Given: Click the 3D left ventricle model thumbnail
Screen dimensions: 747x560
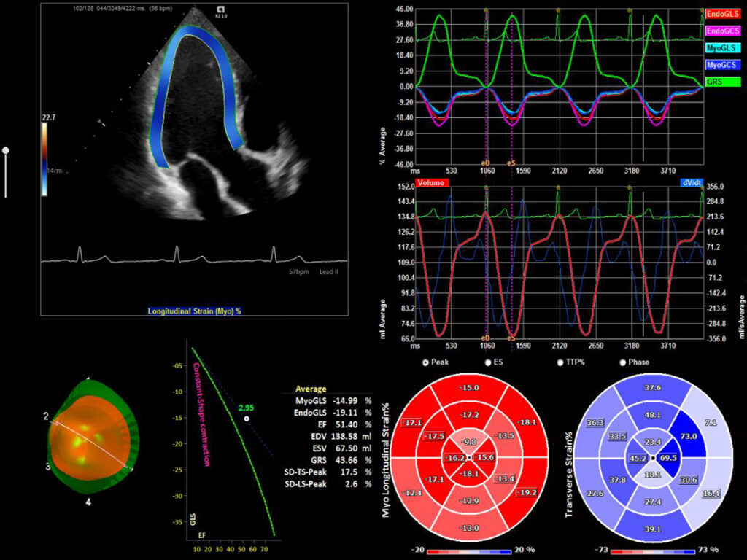Looking at the screenshot, I should pos(89,439).
